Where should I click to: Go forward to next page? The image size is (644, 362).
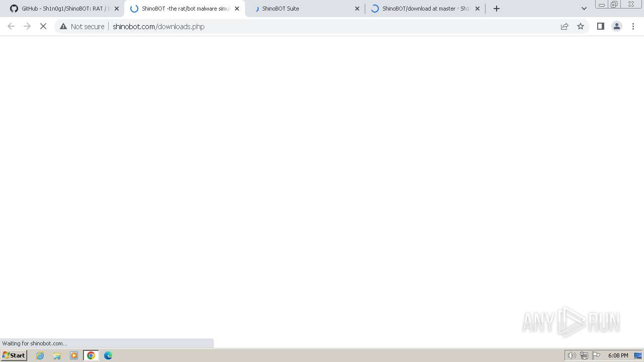27,26
